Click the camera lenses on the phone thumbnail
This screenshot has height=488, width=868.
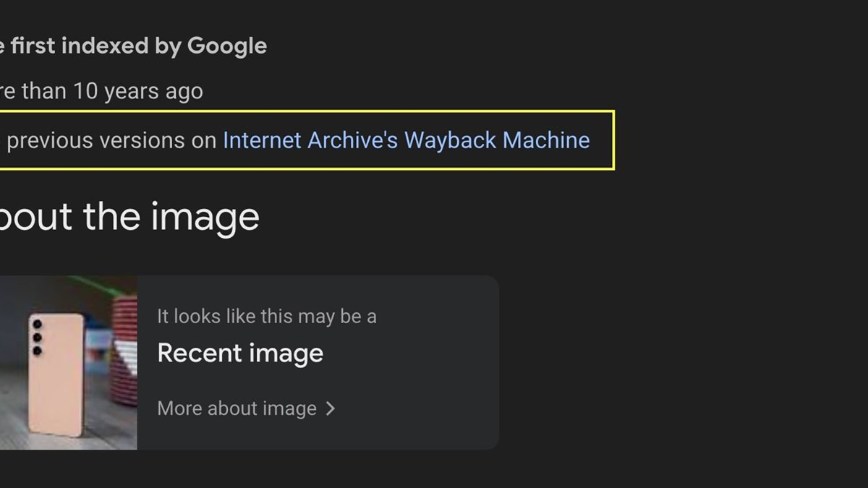coord(37,338)
